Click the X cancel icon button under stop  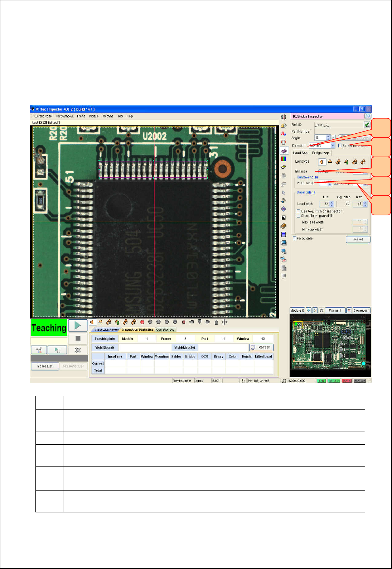78,350
